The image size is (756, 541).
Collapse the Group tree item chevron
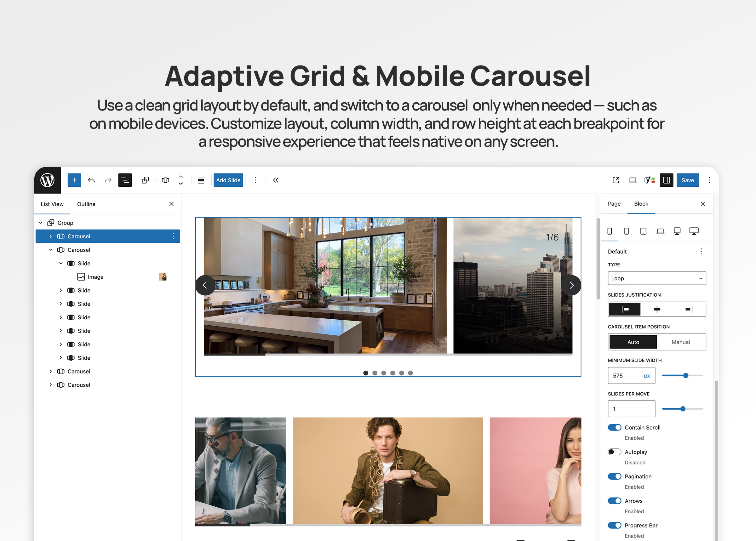[41, 223]
